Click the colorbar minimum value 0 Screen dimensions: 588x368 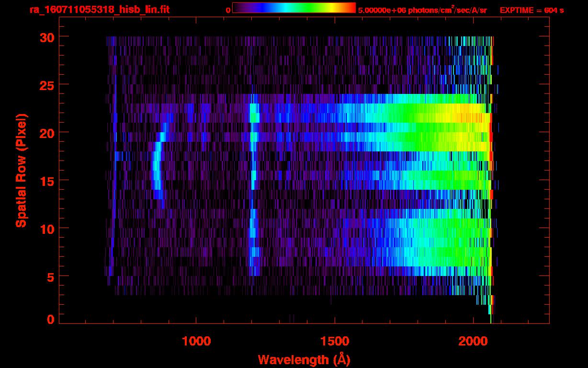(228, 10)
